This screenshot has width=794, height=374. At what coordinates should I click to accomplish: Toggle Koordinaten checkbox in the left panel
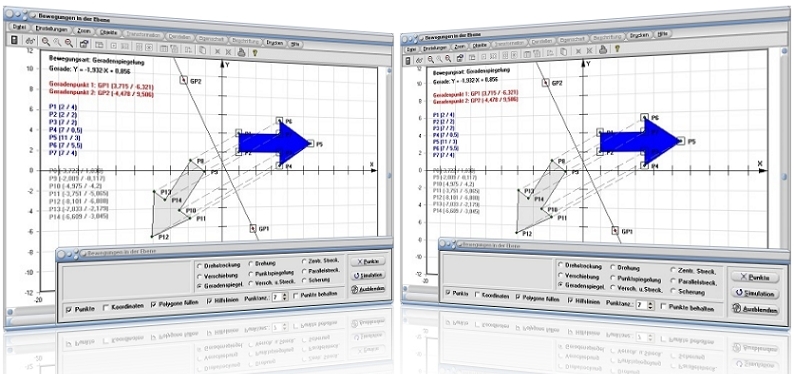[105, 306]
